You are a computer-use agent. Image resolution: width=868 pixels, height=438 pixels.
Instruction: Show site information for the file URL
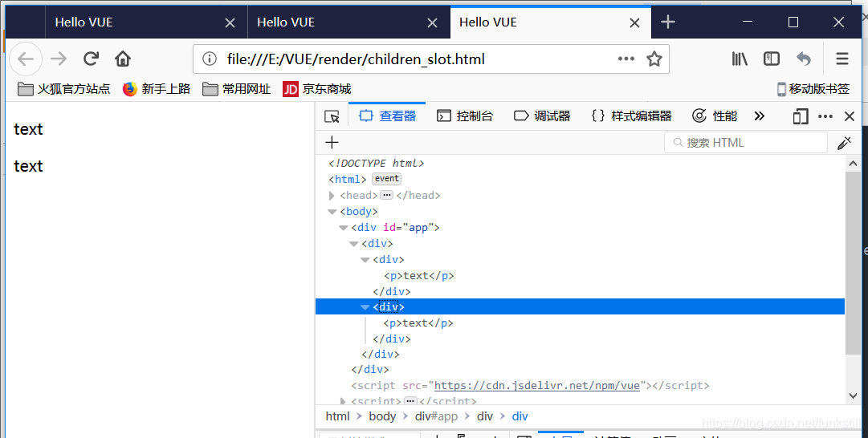(x=210, y=59)
